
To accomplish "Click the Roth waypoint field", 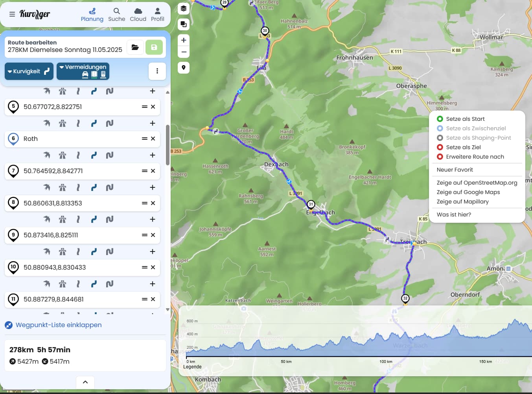I will click(x=82, y=139).
